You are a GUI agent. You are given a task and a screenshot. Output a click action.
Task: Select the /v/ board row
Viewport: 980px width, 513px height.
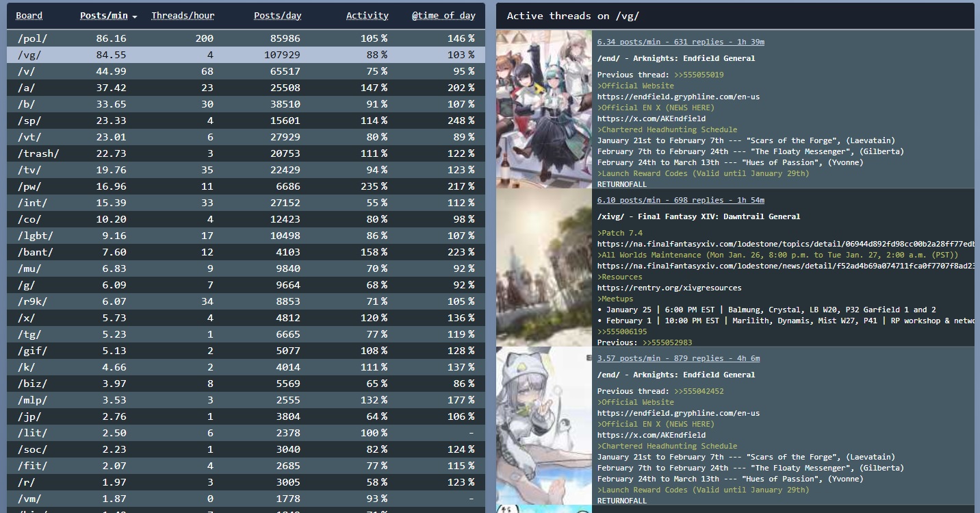coord(246,71)
